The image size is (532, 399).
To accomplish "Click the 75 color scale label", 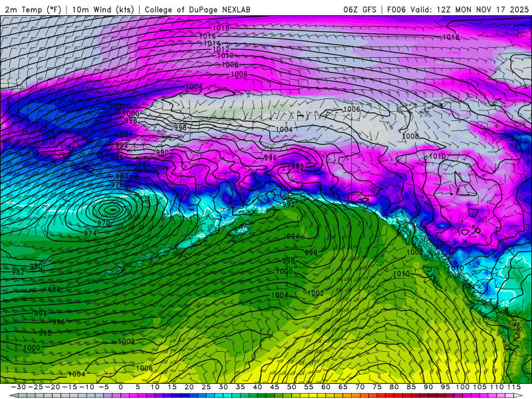I will point(377,387).
